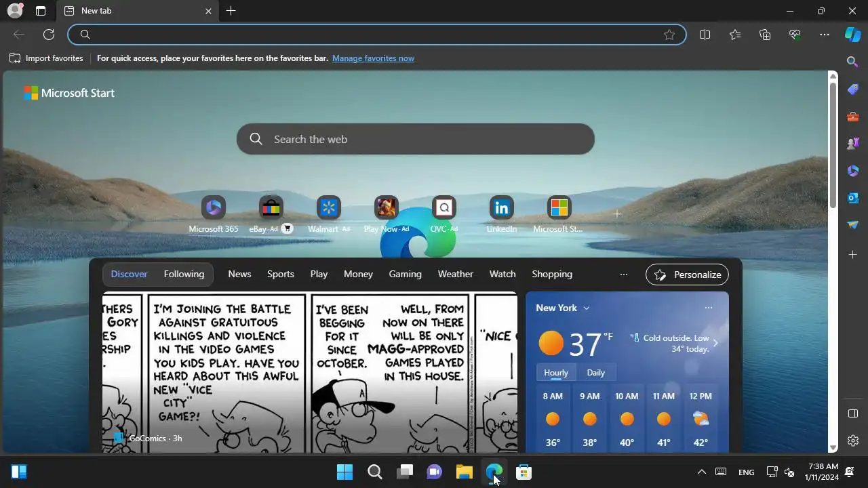This screenshot has width=868, height=488.
Task: Add a new quick link site
Action: (617, 213)
